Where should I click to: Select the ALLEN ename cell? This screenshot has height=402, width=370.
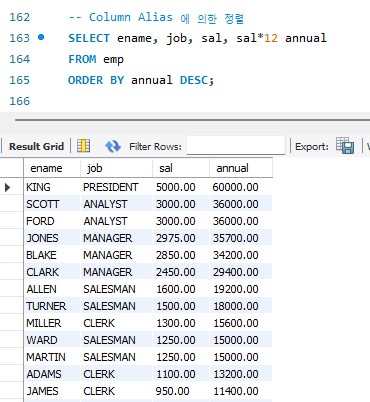[52, 289]
